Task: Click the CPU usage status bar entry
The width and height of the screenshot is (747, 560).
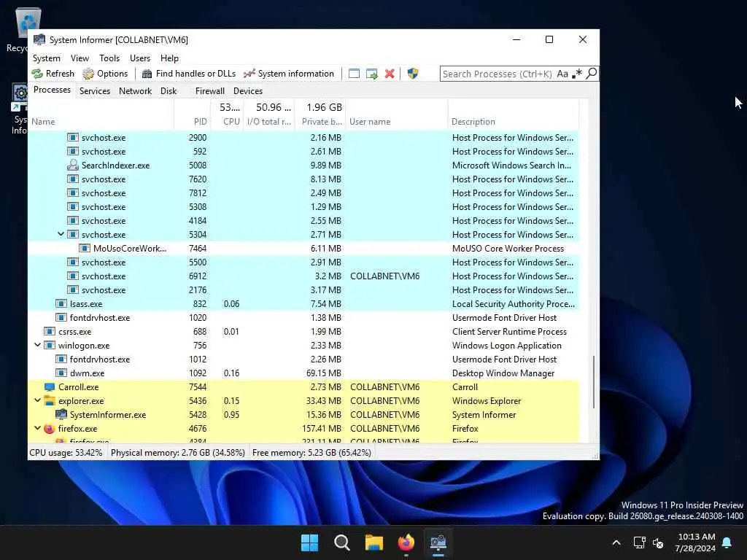Action: [66, 452]
